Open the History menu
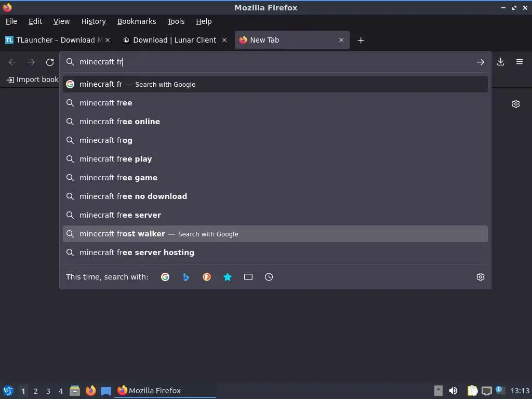532x399 pixels. (94, 21)
